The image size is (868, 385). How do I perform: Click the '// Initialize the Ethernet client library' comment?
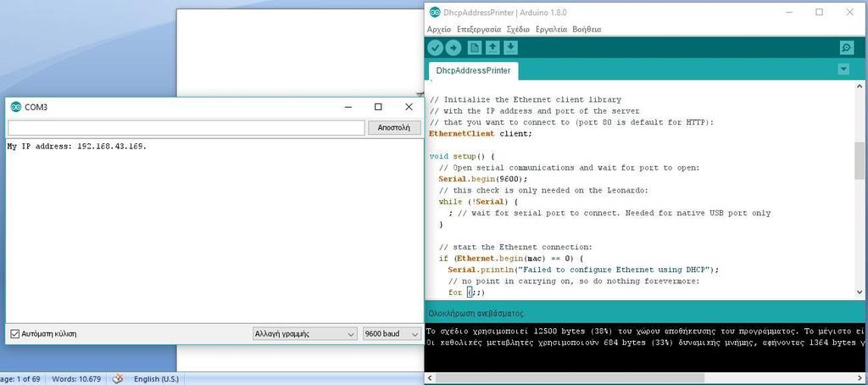[x=526, y=100]
